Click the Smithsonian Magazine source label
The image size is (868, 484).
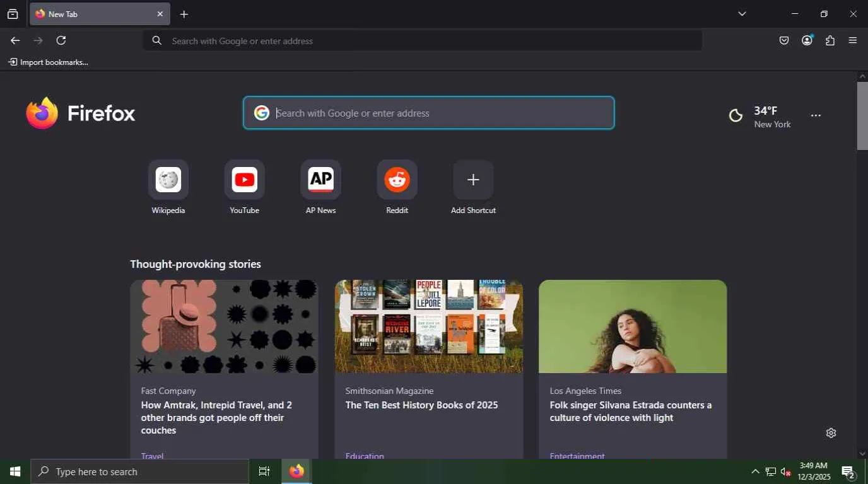[389, 391]
